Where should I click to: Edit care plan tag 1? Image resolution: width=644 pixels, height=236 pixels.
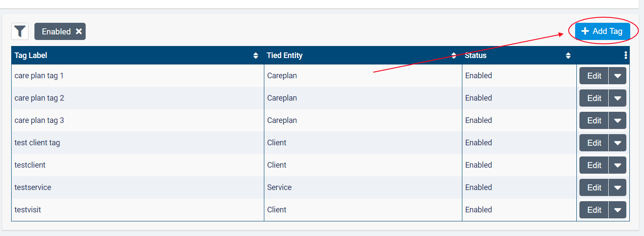594,76
